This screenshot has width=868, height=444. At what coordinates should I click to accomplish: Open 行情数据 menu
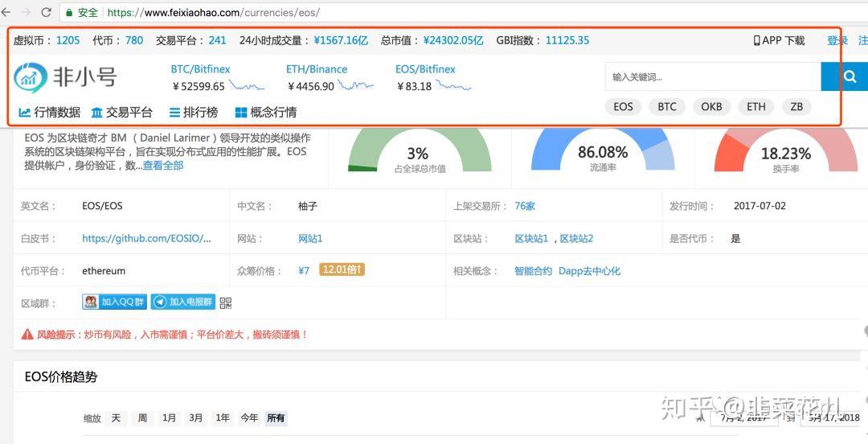[49, 113]
